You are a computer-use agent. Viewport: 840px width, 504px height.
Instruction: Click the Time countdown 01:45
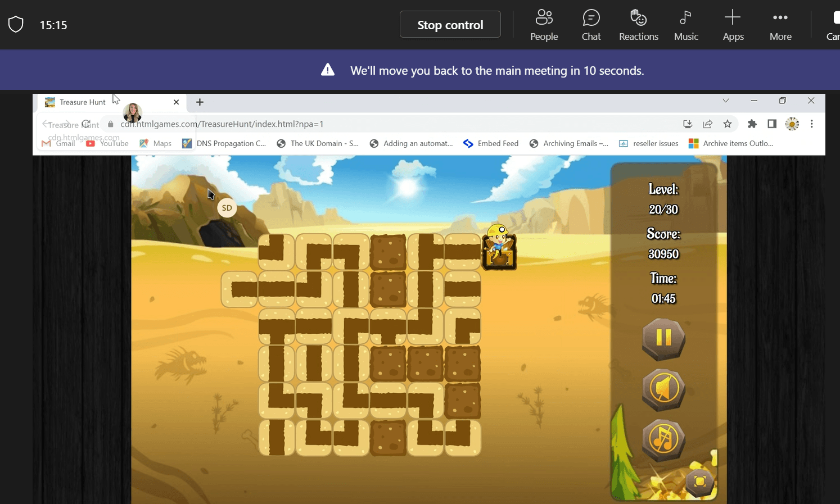(663, 298)
